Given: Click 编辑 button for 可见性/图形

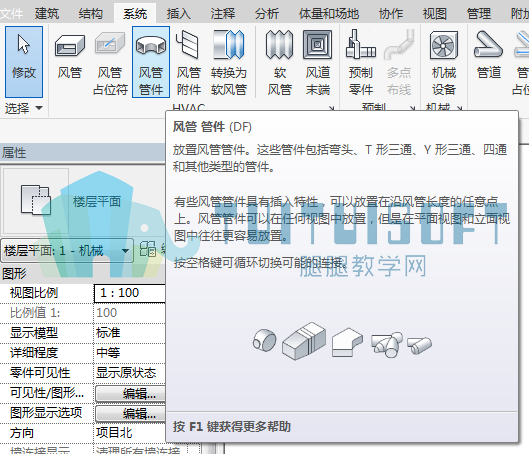Looking at the screenshot, I should pyautogui.click(x=131, y=394).
